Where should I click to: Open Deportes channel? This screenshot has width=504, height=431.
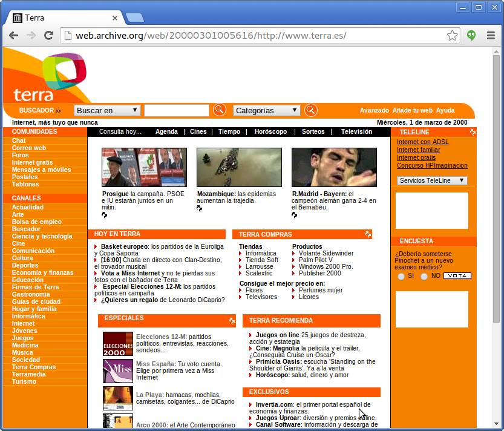pyautogui.click(x=25, y=265)
